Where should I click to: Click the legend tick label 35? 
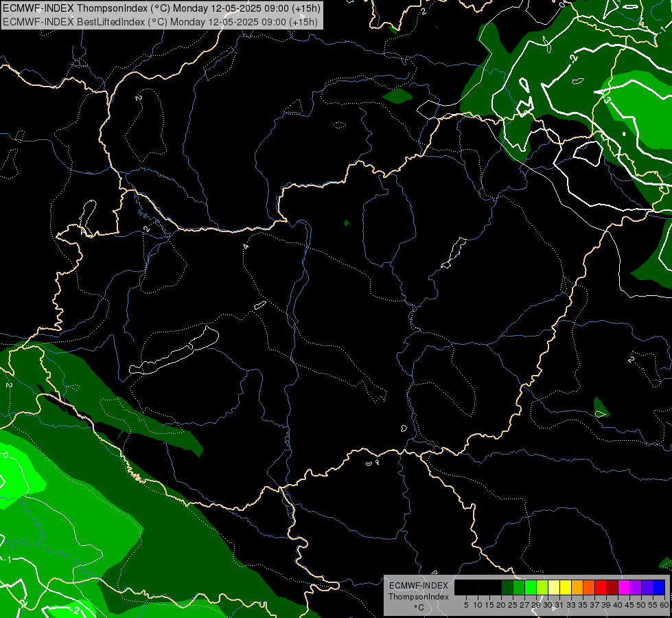[583, 605]
